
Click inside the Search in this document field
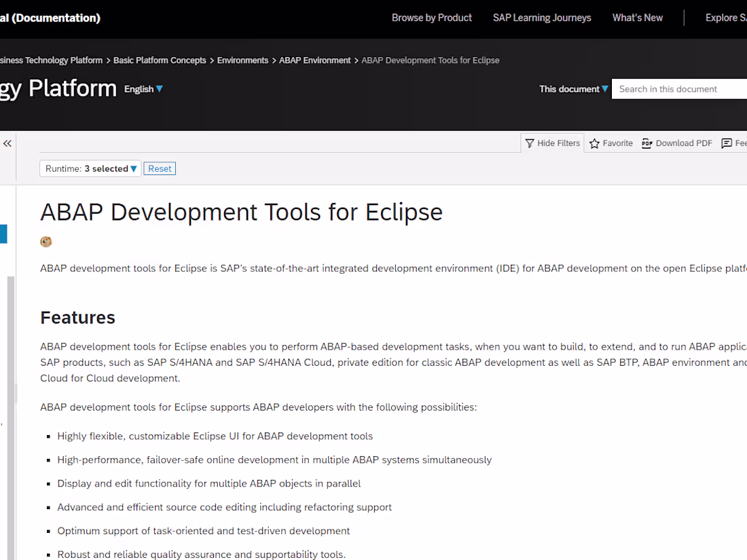[679, 89]
